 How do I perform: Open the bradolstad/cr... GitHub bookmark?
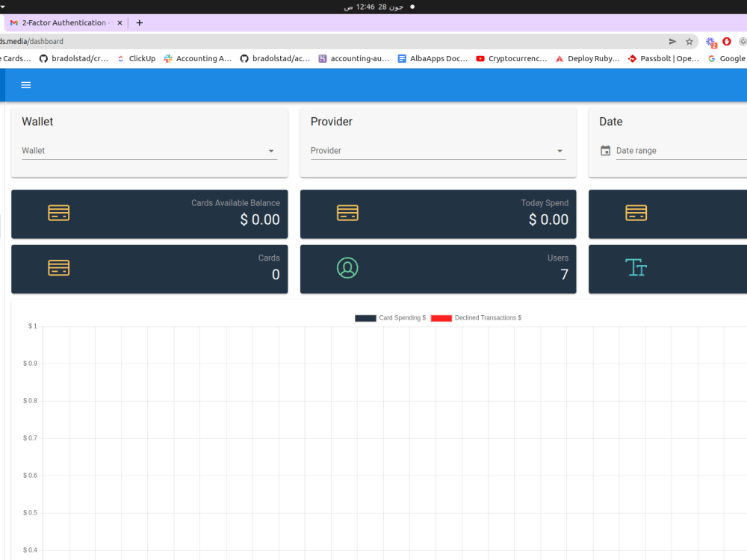pos(74,58)
